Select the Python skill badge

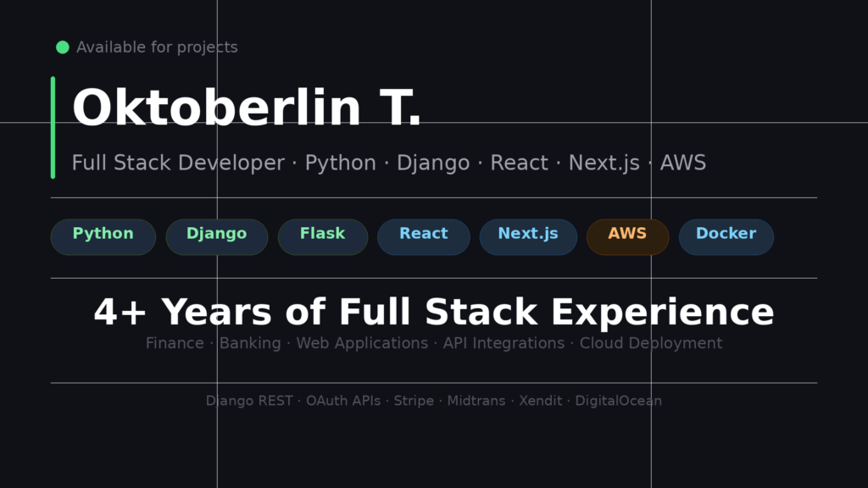(x=103, y=237)
